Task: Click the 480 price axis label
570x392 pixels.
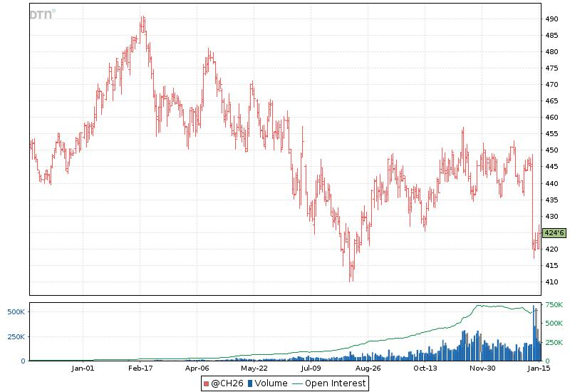Action: click(551, 51)
